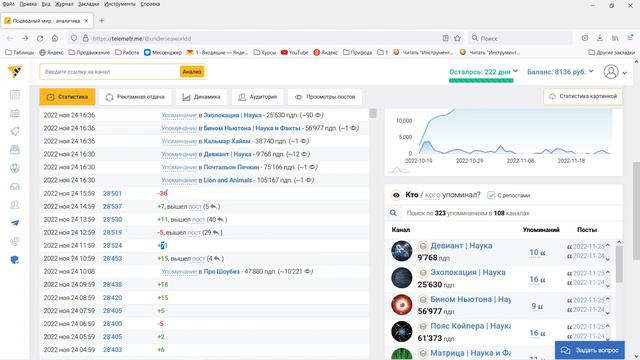Screen dimensions: 640x360
Task: Open sidebar shield icon
Action: tap(15, 260)
